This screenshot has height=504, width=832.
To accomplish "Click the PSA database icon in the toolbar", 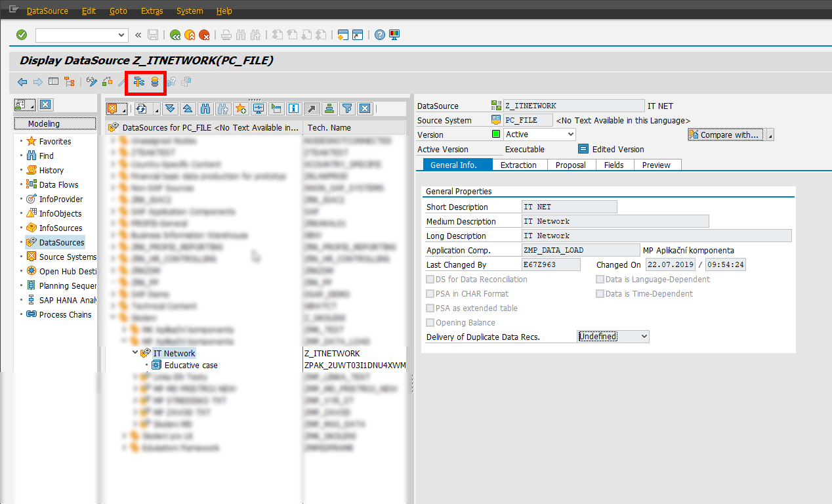I will tap(155, 82).
